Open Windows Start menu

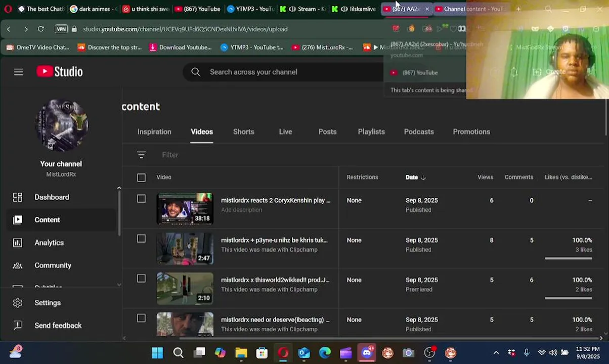click(x=157, y=353)
